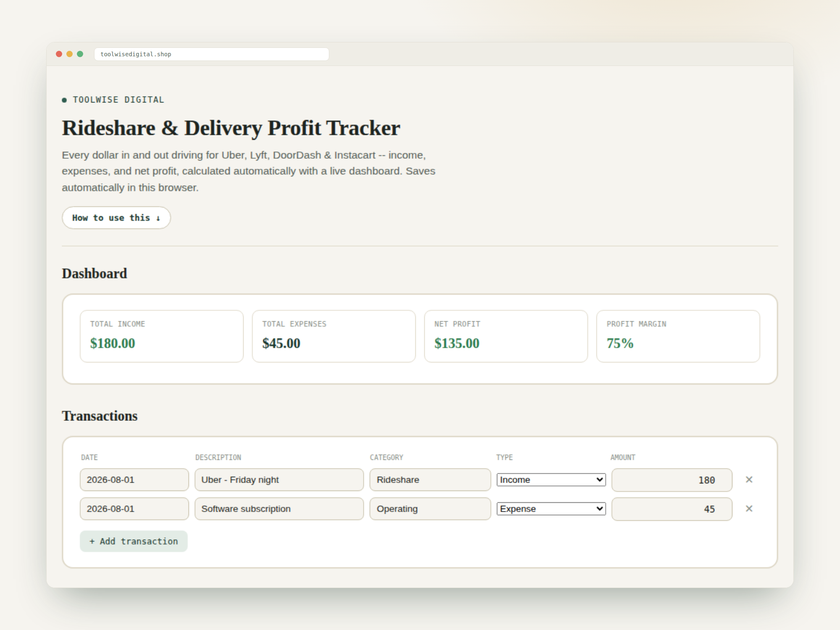840x630 pixels.
Task: Click the TOOLWISE DIGITAL brand label
Action: [118, 100]
